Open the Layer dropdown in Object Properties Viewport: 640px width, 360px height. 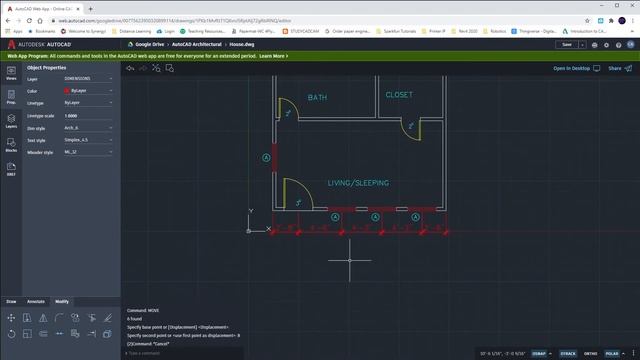[88, 78]
